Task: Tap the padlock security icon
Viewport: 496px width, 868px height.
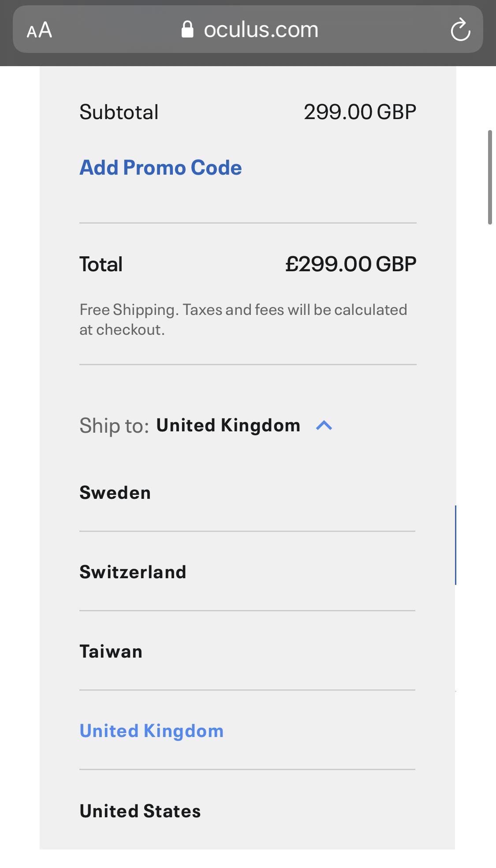Action: pyautogui.click(x=187, y=30)
